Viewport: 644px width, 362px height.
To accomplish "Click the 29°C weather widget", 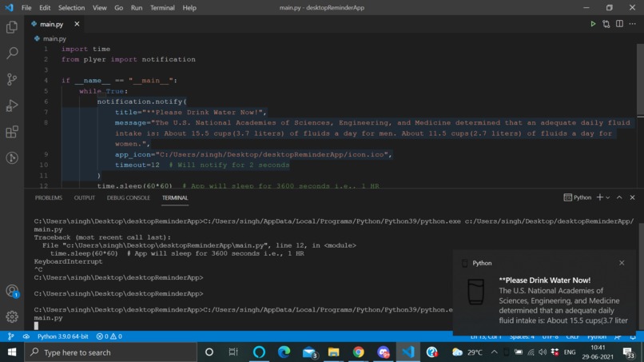I will click(467, 352).
